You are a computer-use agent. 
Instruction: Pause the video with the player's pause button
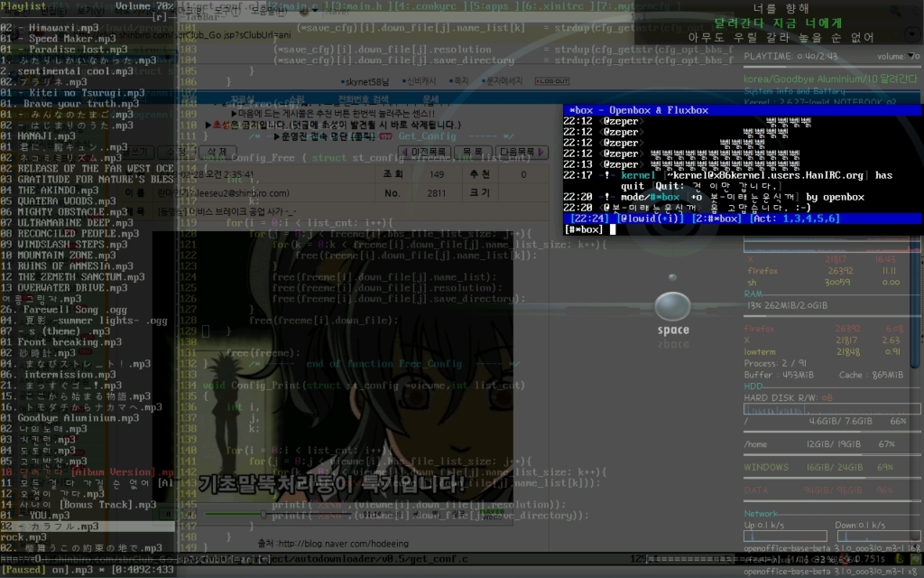(168, 514)
